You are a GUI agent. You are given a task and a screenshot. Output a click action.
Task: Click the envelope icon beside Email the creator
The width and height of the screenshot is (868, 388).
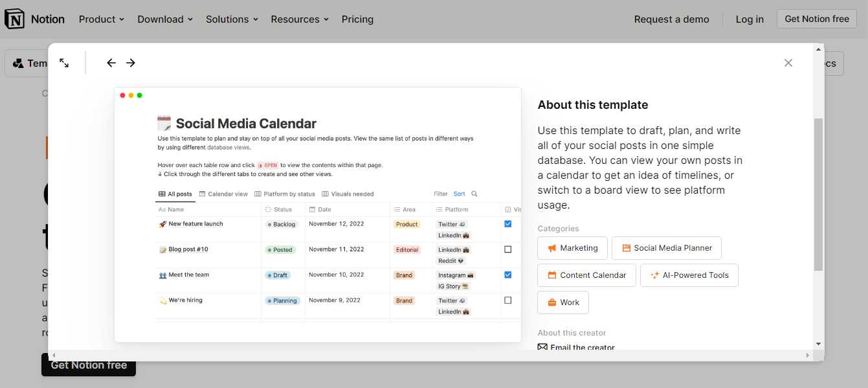pos(542,347)
